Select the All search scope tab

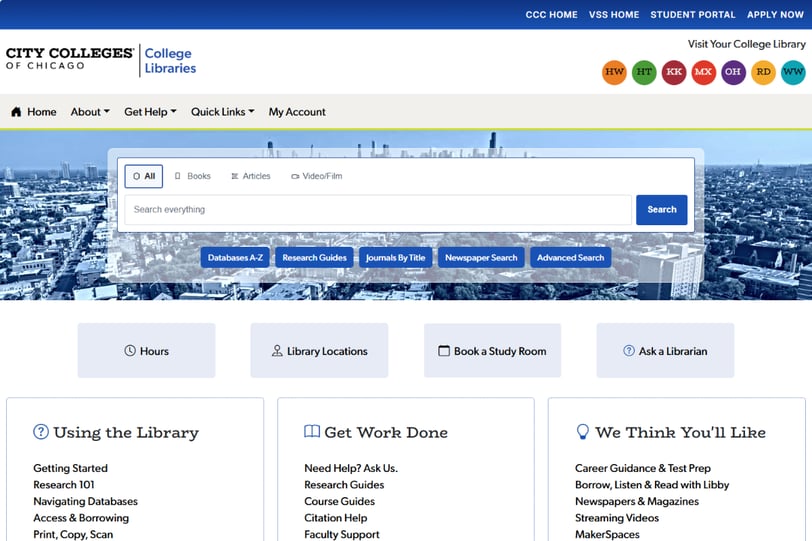coord(144,177)
